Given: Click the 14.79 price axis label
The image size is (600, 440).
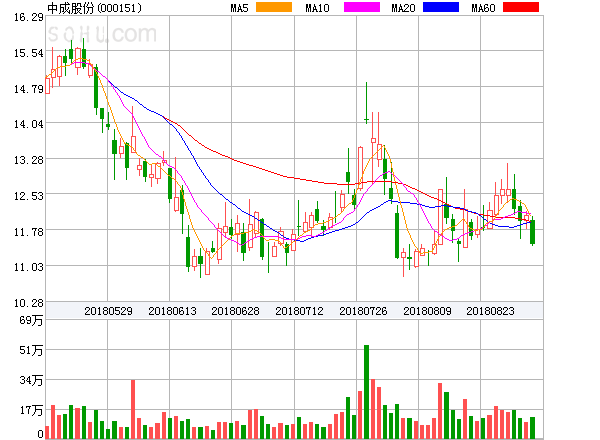Looking at the screenshot, I should pos(29,89).
